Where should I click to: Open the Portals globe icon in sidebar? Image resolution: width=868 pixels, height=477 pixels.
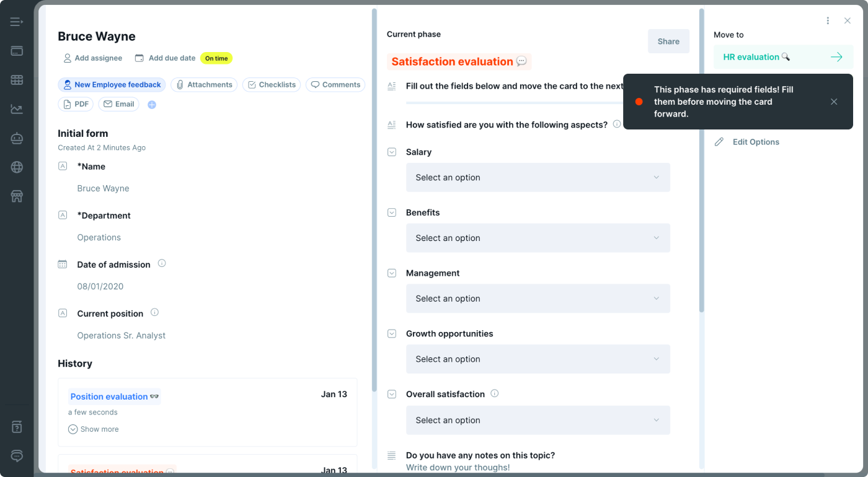16,167
